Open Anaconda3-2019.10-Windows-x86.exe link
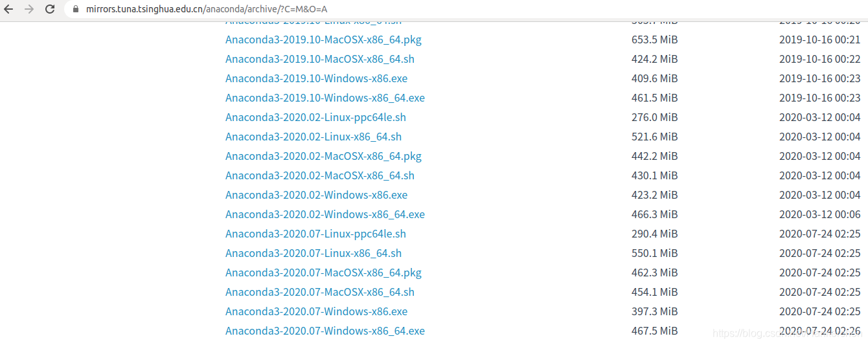This screenshot has height=345, width=868. coord(317,78)
